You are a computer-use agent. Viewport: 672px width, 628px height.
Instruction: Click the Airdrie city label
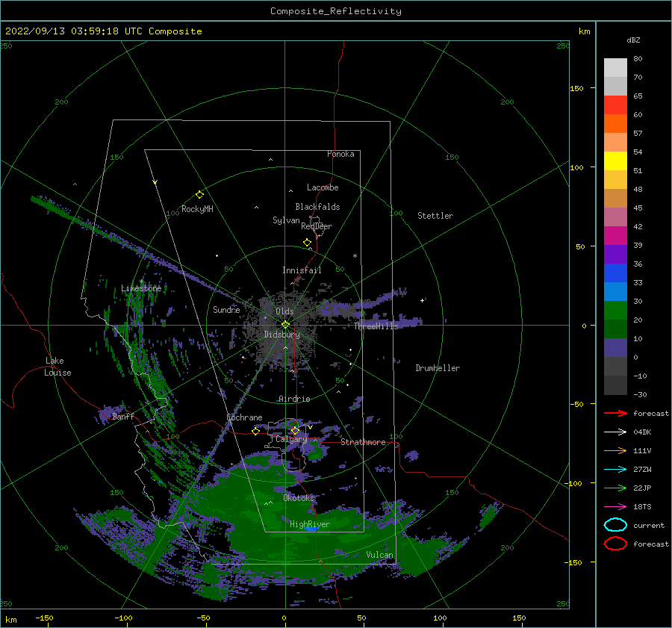click(x=294, y=399)
